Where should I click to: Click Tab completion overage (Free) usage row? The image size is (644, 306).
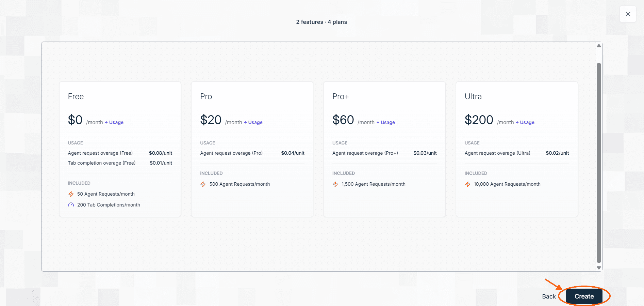(x=120, y=163)
